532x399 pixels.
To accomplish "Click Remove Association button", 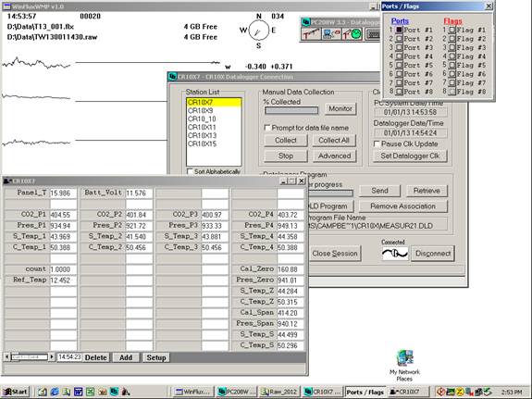I will [x=403, y=206].
